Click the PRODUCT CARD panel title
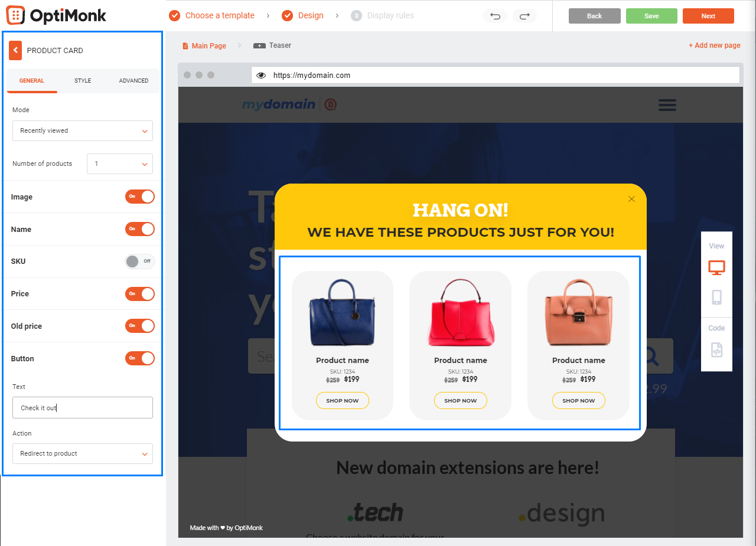Viewport: 756px width, 546px height. coord(55,51)
